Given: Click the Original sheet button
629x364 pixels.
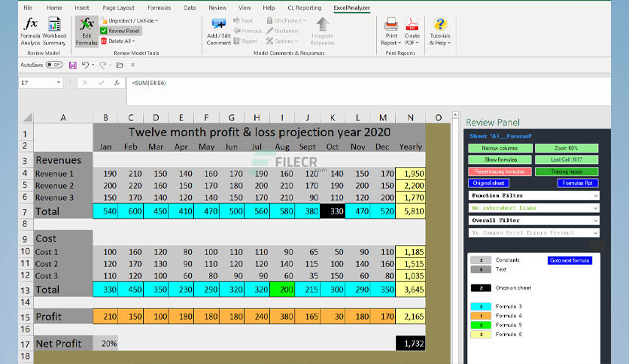Looking at the screenshot, I should point(488,184).
